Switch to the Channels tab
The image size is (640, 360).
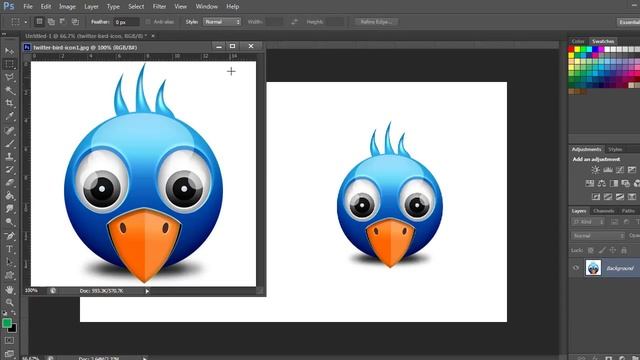(603, 211)
